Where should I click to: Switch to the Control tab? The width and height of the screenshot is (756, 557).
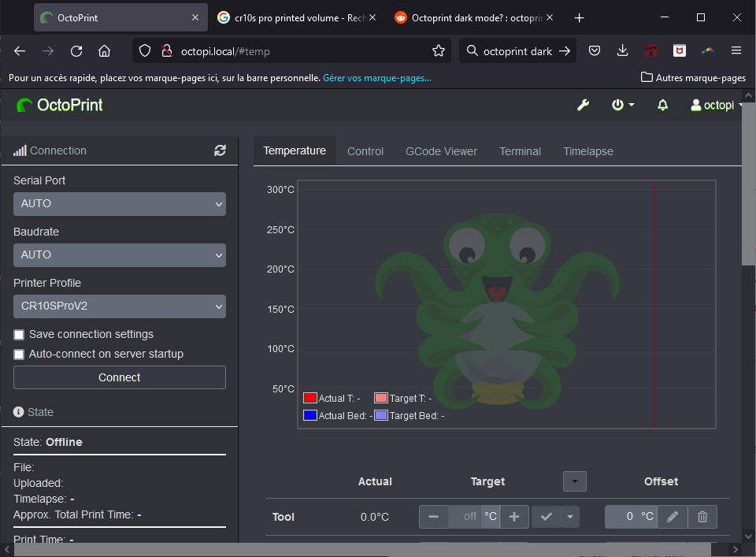point(365,151)
